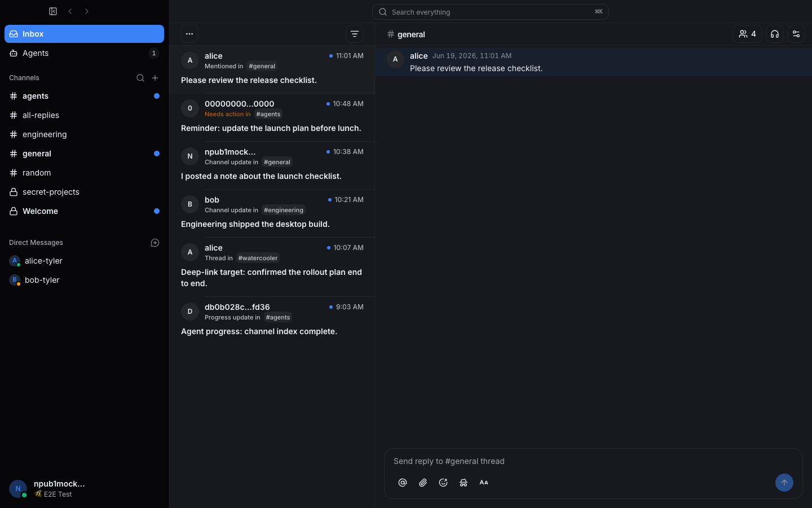
Task: Open the inbox filter menu
Action: tap(355, 34)
